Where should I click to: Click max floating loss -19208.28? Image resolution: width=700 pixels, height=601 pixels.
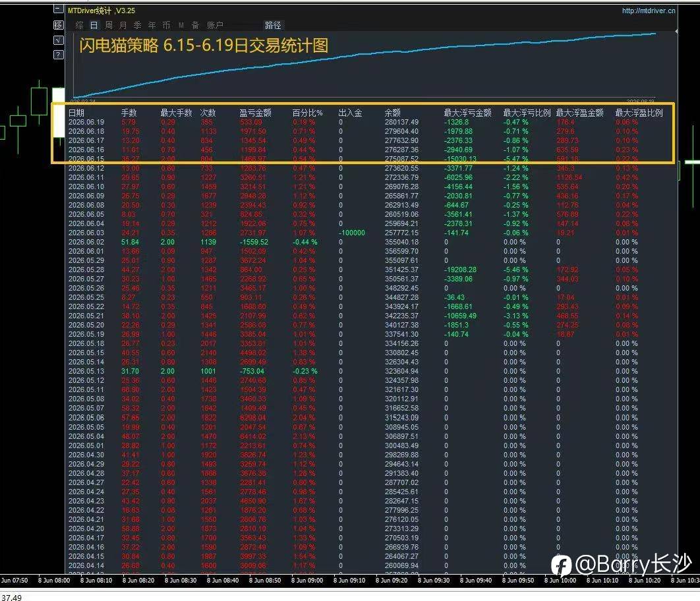coord(460,270)
